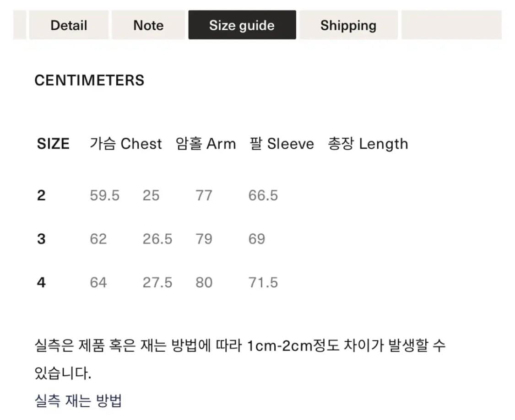Switch to the Note tab
The width and height of the screenshot is (515, 420).
tap(148, 25)
